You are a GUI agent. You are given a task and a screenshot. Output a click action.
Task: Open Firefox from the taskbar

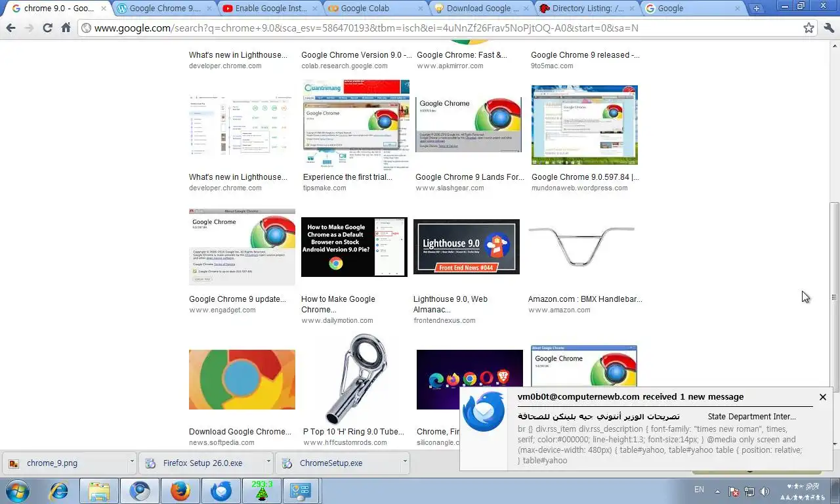point(180,491)
